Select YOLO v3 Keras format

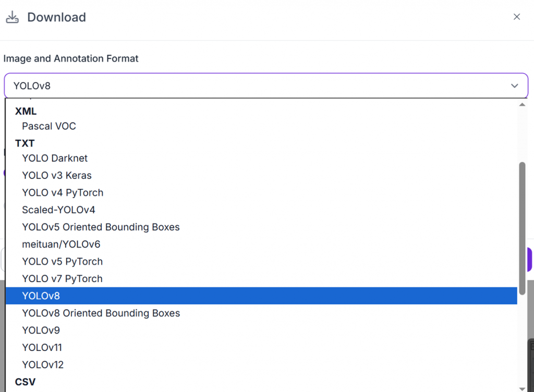click(57, 176)
